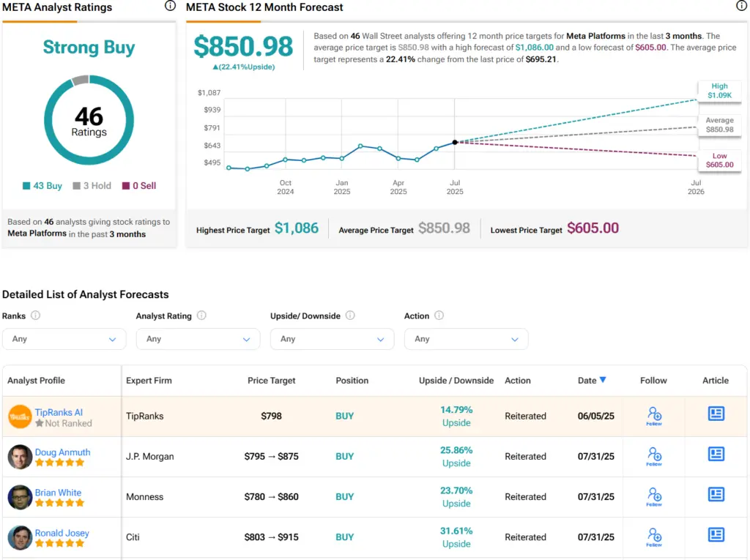This screenshot has height=560, width=750.
Task: Click the July 2025 price point on chart
Action: point(455,142)
